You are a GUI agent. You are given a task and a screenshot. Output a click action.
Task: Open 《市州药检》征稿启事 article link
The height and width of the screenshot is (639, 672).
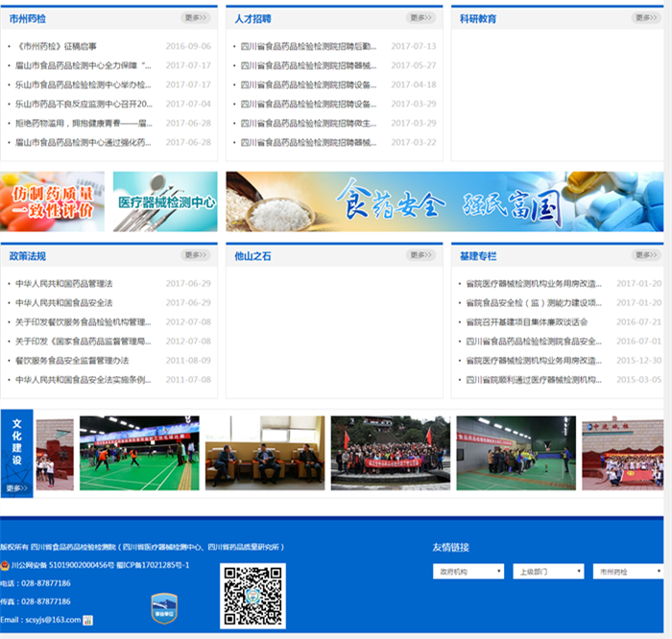[x=56, y=46]
